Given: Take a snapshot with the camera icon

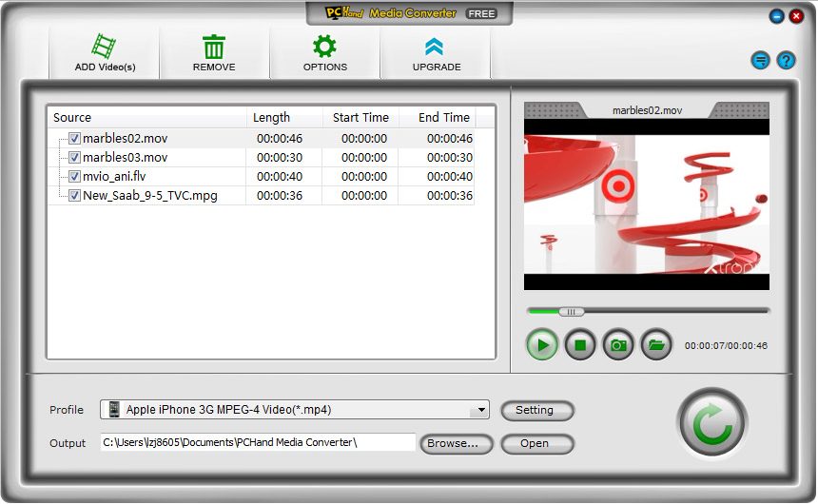Looking at the screenshot, I should point(618,344).
